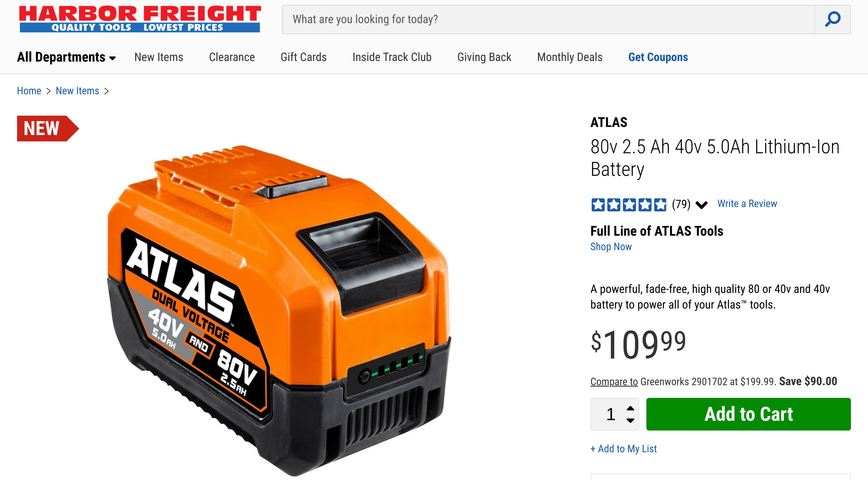Open Inside Track Club
868x480 pixels.
pos(392,57)
